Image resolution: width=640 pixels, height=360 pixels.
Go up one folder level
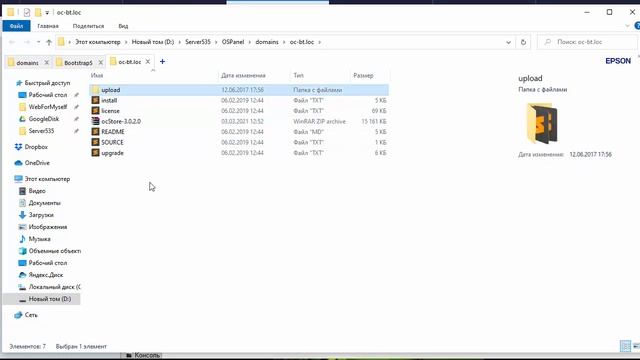click(49, 42)
